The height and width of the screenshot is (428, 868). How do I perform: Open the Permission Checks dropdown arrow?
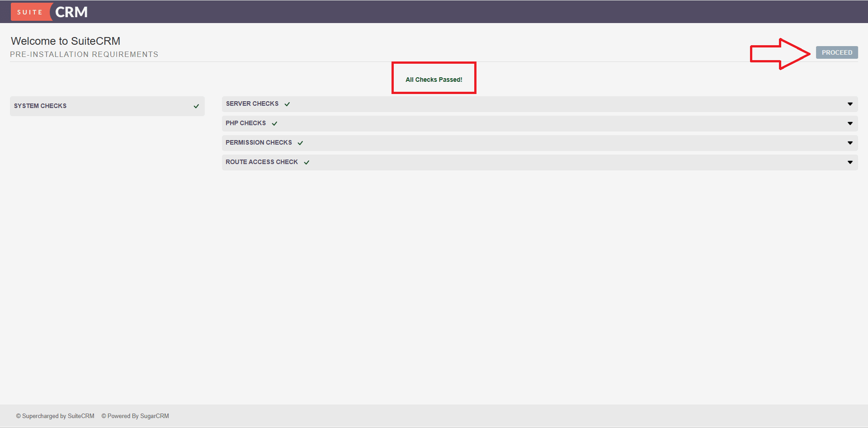click(850, 143)
